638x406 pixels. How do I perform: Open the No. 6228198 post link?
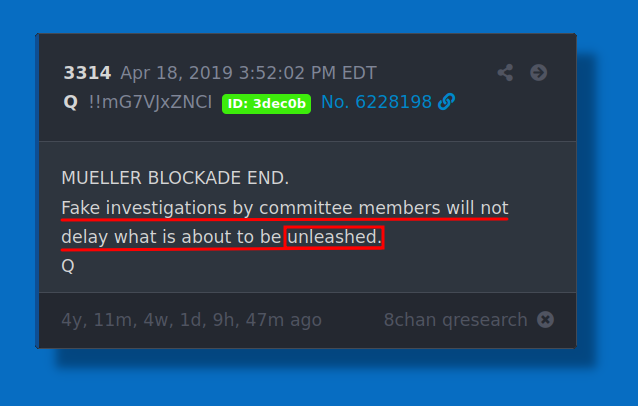click(376, 101)
